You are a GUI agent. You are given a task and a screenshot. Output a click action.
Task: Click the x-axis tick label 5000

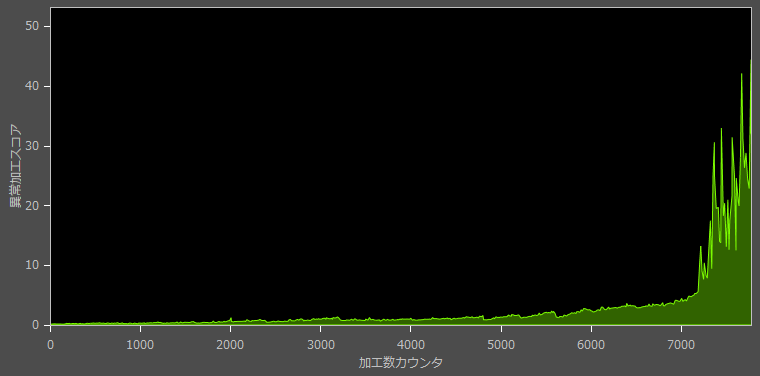point(501,345)
